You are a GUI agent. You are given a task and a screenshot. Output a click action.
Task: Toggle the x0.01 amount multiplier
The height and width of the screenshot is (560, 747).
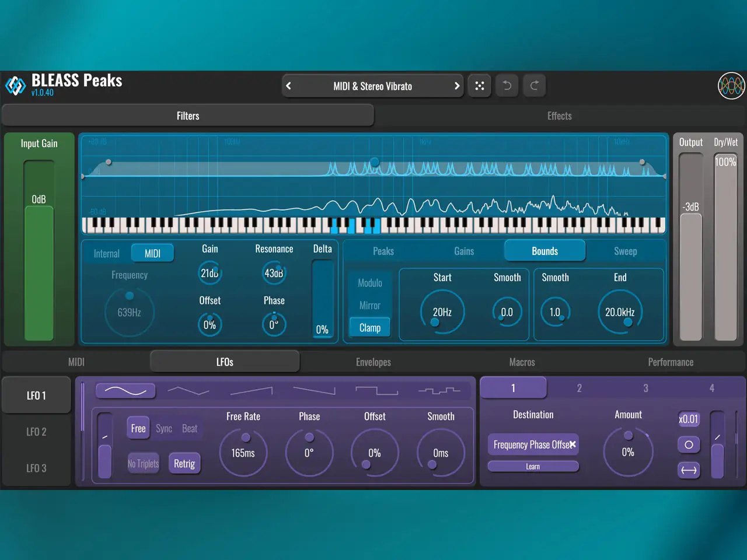pos(689,419)
